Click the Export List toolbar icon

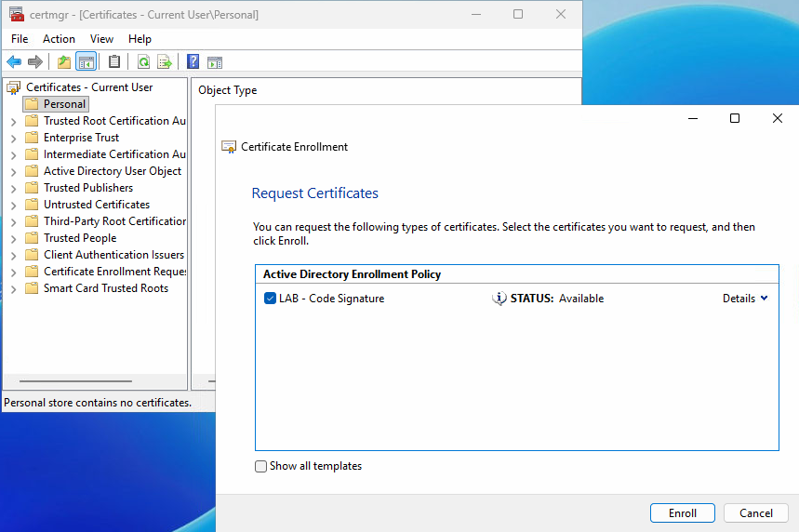click(x=165, y=62)
